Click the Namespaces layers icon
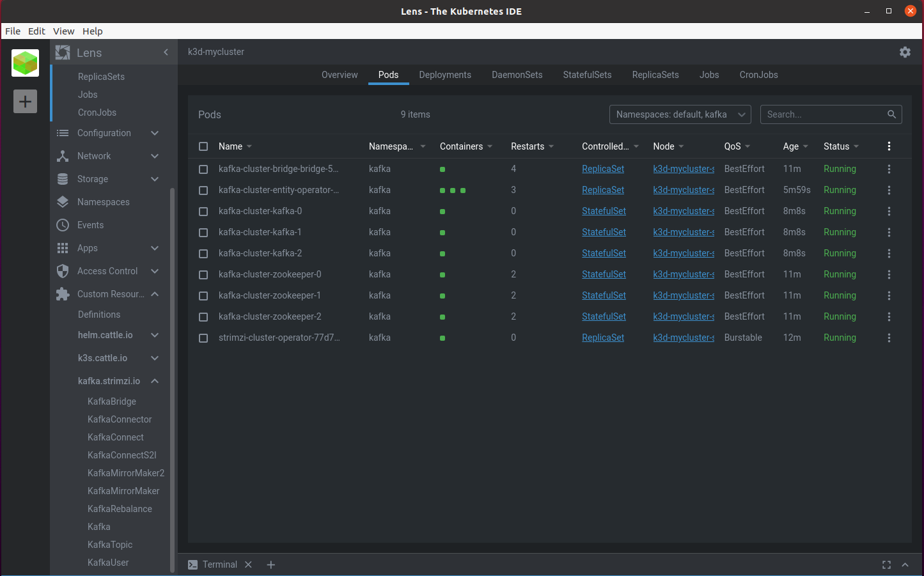Image resolution: width=924 pixels, height=576 pixels. (x=63, y=202)
